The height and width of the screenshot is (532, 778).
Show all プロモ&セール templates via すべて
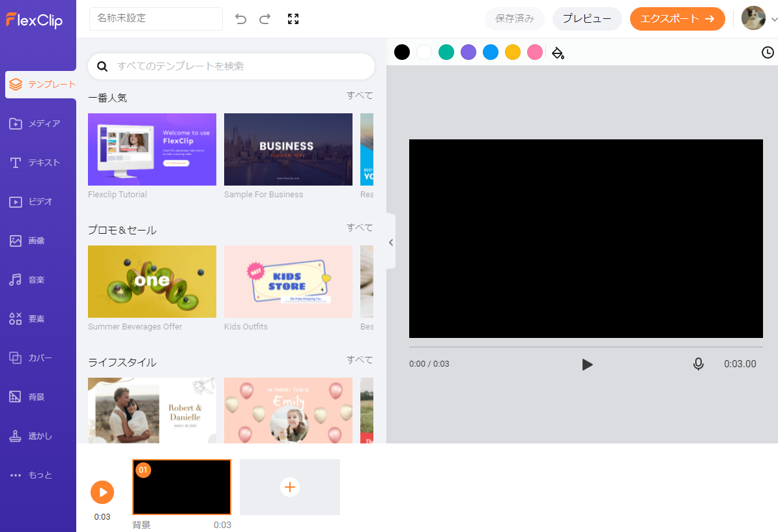(x=360, y=227)
